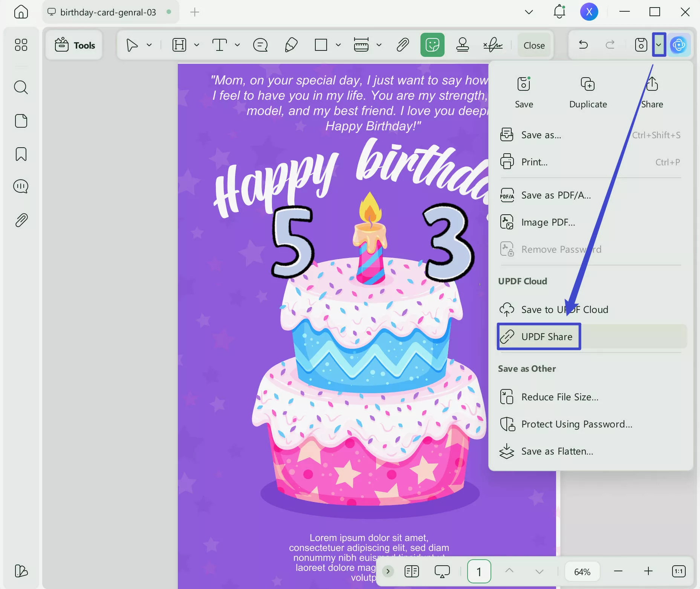Attach a file using the paperclip tool

(402, 44)
